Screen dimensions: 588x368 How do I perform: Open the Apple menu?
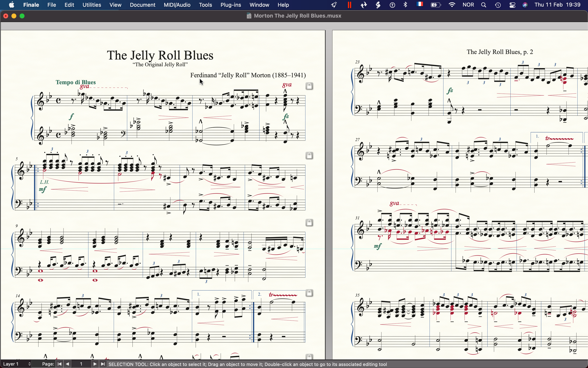coord(12,5)
